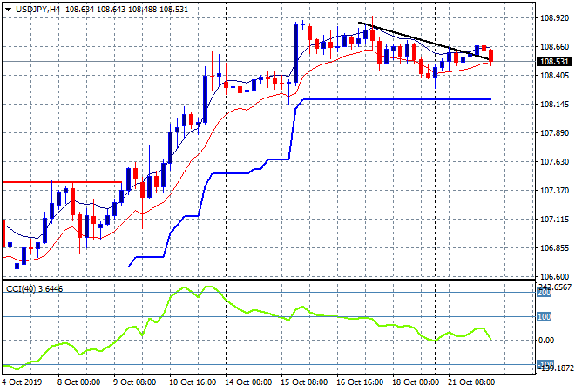
Task: Click the 106.600 price axis label
Action: point(554,276)
